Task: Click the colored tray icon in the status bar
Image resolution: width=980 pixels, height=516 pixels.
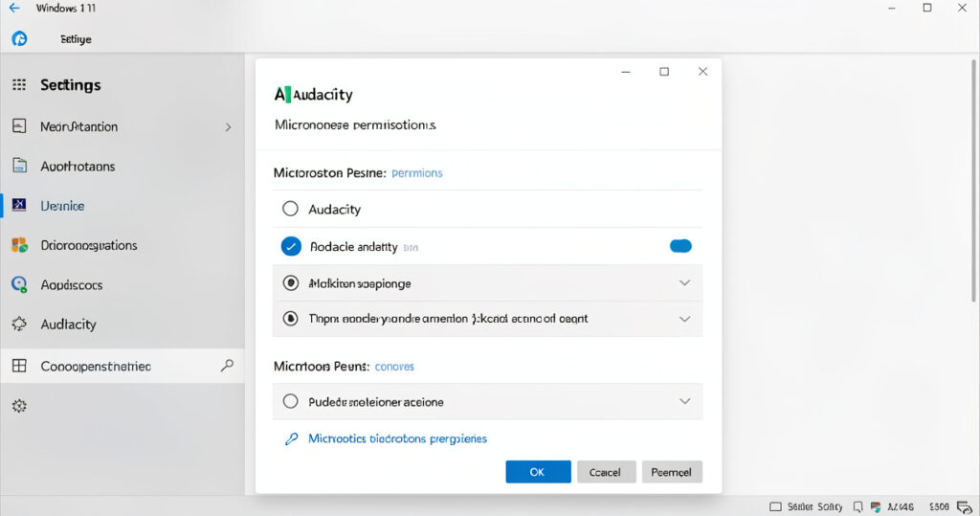Action: (876, 506)
